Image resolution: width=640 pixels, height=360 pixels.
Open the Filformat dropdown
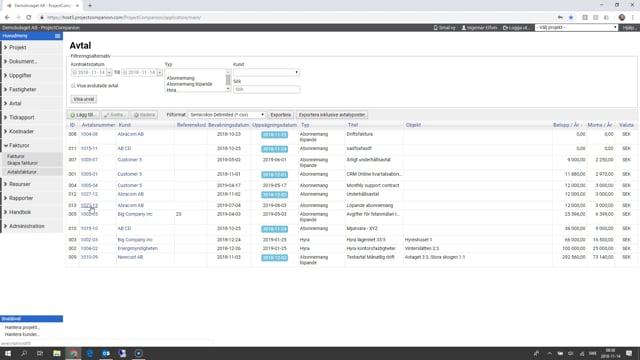227,115
